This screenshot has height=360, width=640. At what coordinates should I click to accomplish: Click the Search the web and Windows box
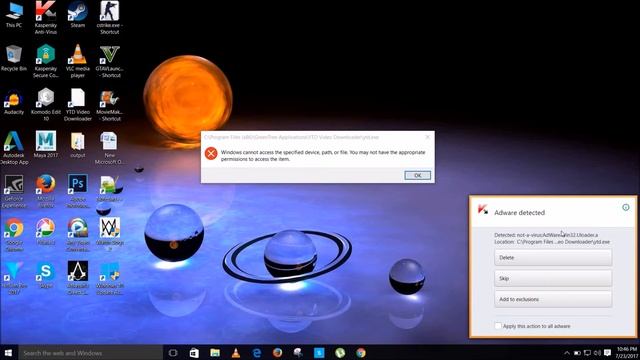[91, 353]
